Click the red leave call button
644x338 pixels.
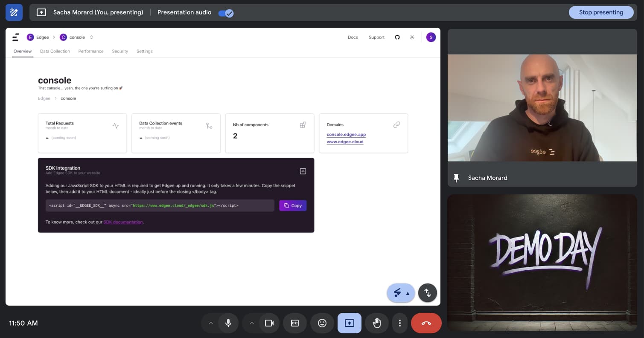426,323
